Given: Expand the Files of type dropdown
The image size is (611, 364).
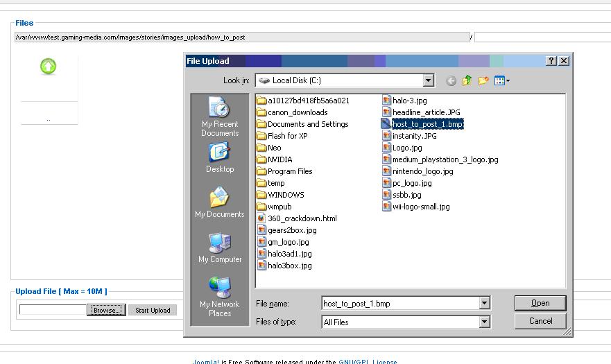Looking at the screenshot, I should tap(484, 322).
